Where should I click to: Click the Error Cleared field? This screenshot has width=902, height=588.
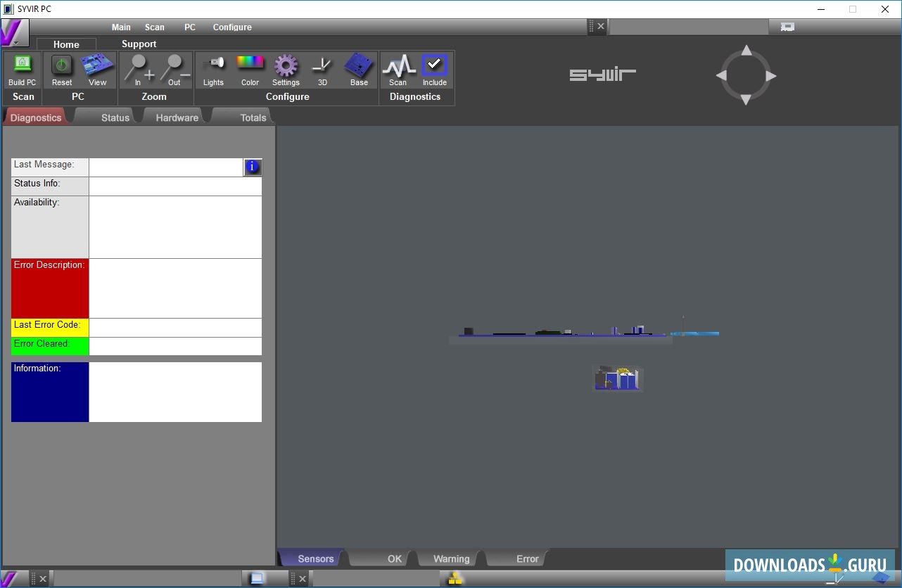coord(175,346)
